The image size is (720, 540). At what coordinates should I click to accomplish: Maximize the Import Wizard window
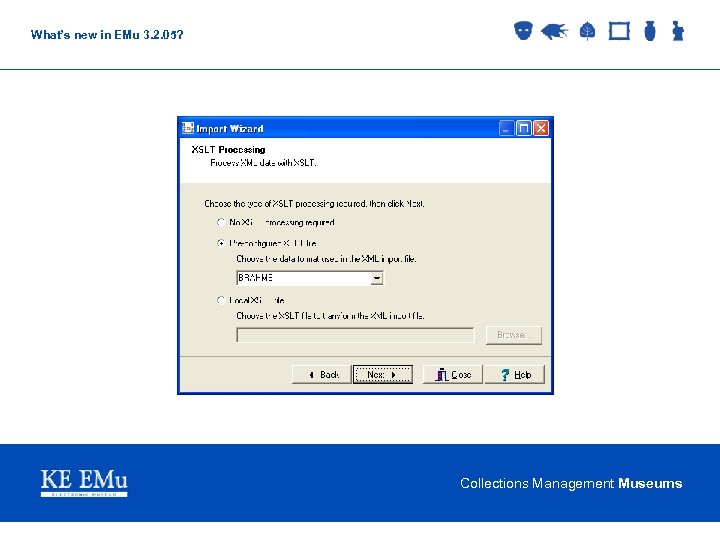tap(523, 128)
